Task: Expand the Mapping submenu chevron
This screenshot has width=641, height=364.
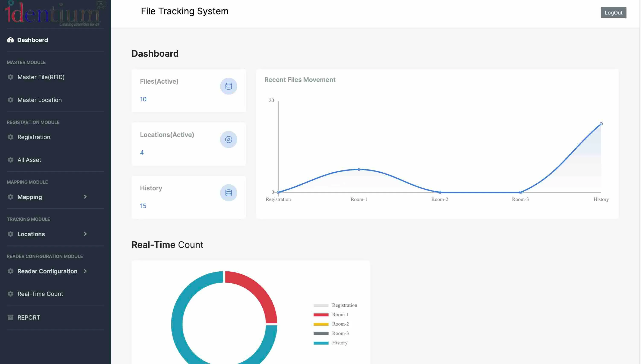Action: coord(85,197)
